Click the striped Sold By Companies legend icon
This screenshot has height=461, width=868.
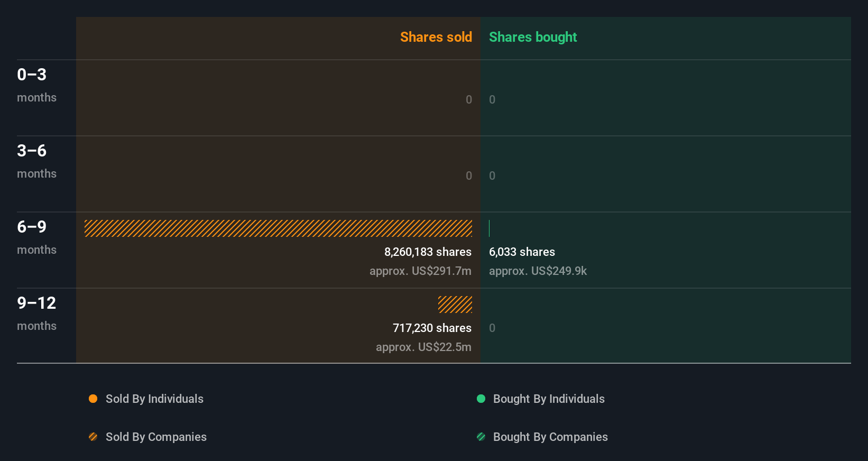[93, 437]
